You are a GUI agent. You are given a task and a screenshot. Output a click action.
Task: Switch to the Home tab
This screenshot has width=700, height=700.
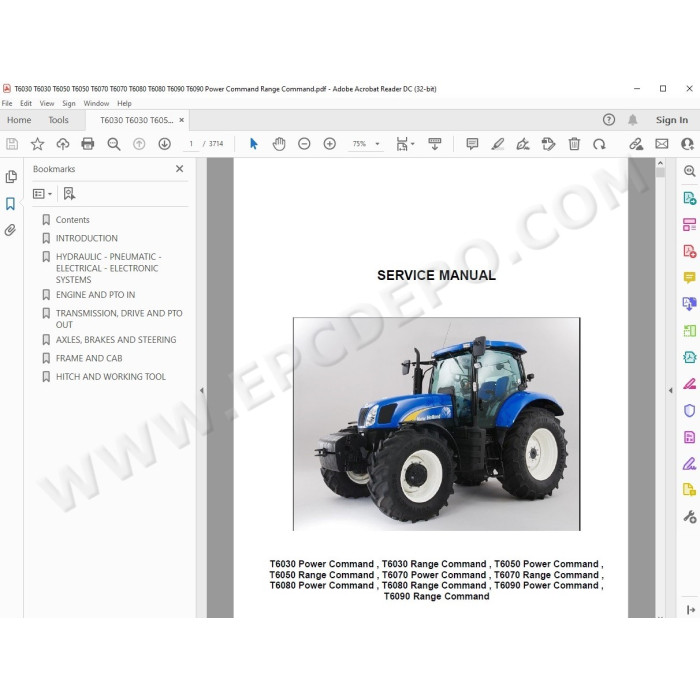point(19,120)
